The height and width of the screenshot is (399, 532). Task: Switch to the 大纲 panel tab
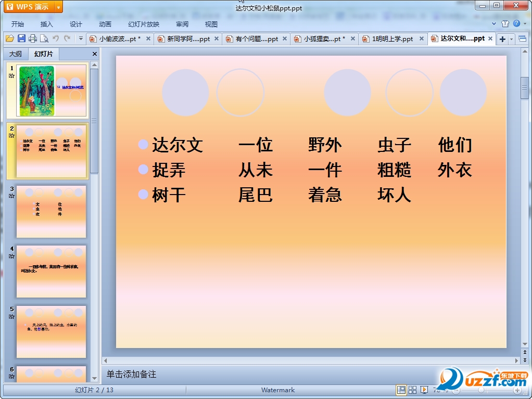coord(16,54)
